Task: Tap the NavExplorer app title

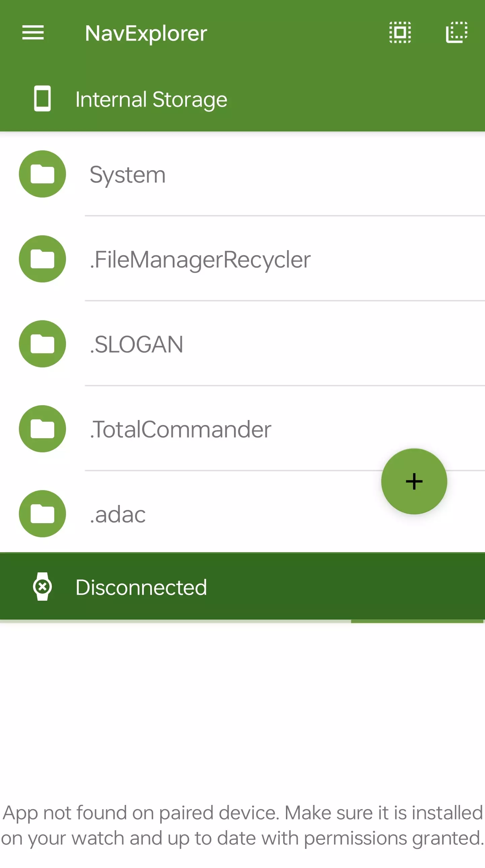Action: [x=146, y=33]
